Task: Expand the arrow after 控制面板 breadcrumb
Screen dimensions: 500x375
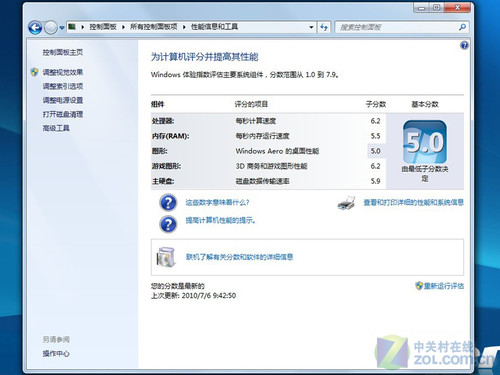Action: pos(123,27)
